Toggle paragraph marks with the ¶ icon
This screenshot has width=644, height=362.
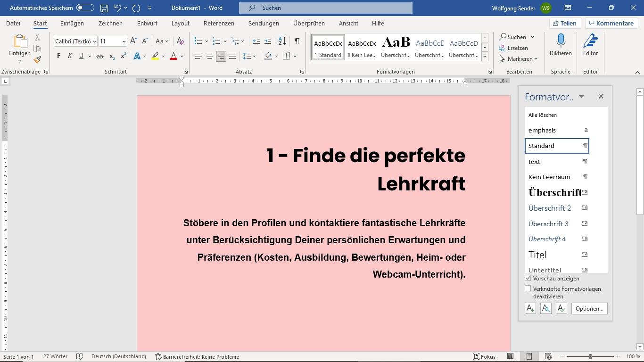pyautogui.click(x=296, y=41)
